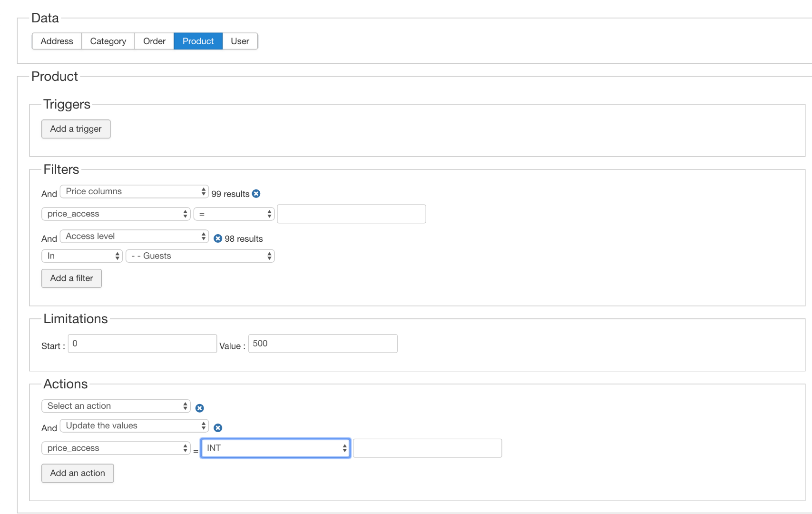This screenshot has width=812, height=514.
Task: Click the Add a trigger button
Action: click(76, 129)
